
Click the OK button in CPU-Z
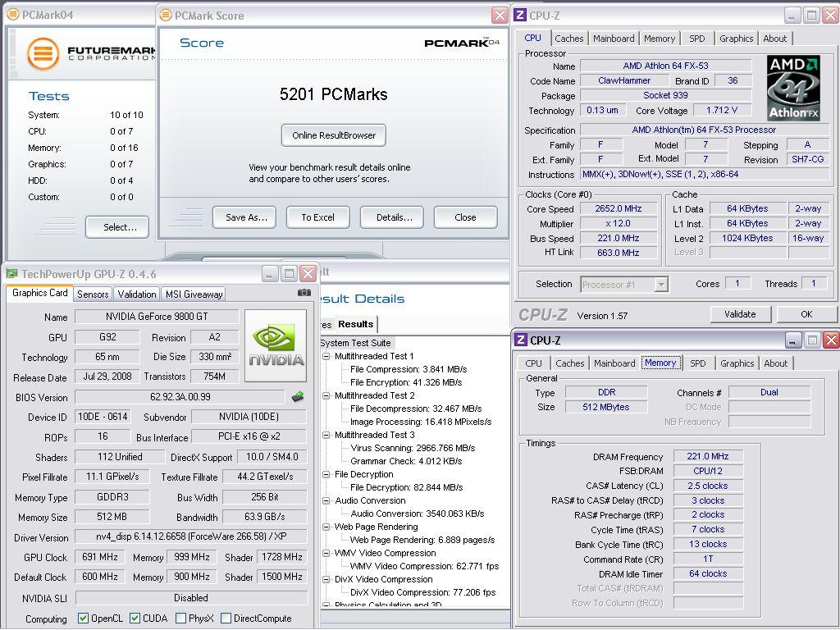tap(807, 314)
